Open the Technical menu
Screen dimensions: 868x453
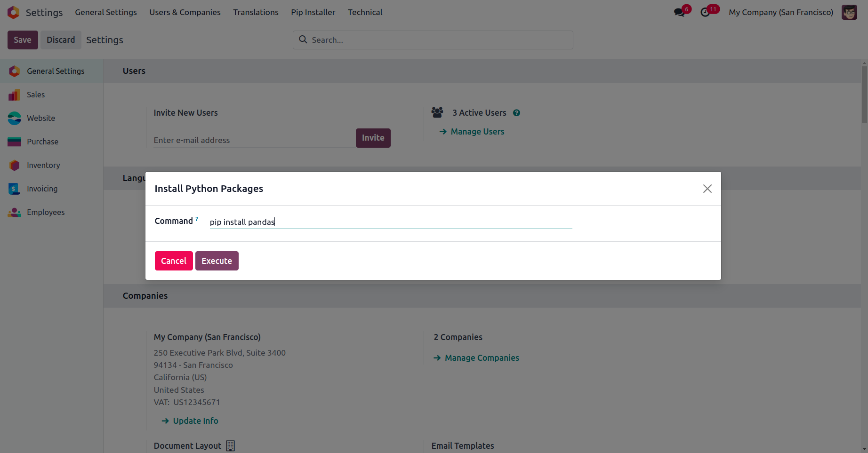(x=365, y=12)
